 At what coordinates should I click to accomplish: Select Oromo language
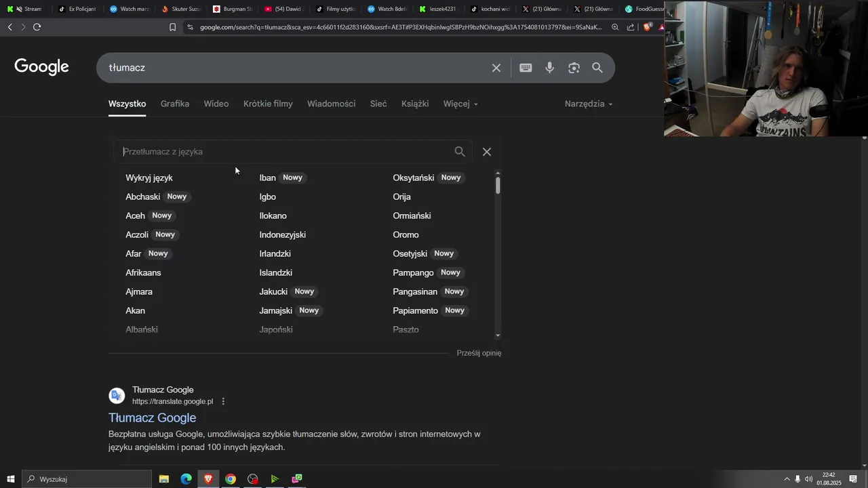tap(406, 235)
